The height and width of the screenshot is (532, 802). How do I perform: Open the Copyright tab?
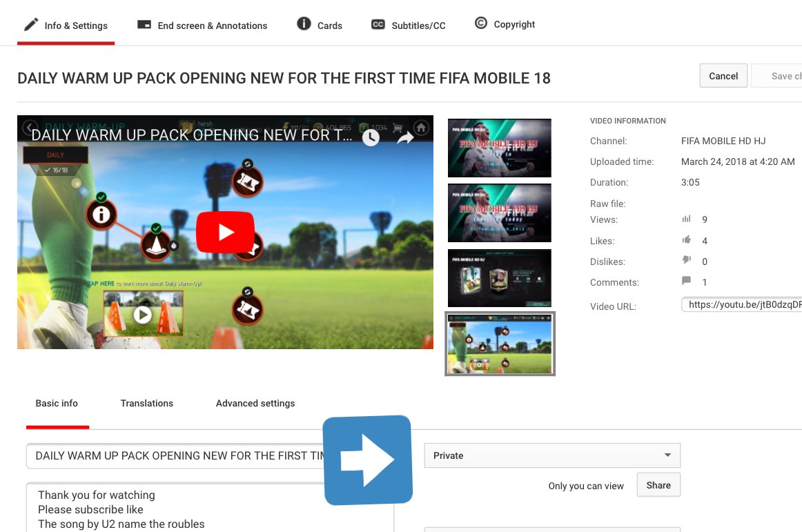(505, 24)
